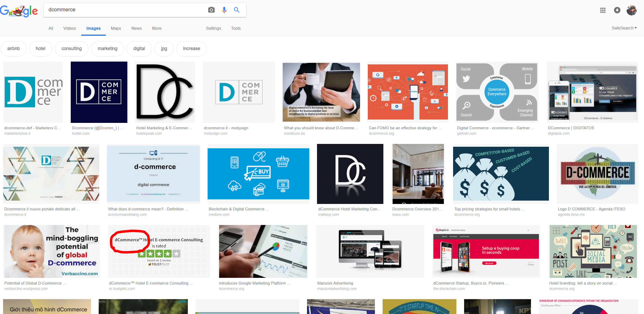
Task: Open the DIGITATOS device mockup image
Action: [592, 92]
